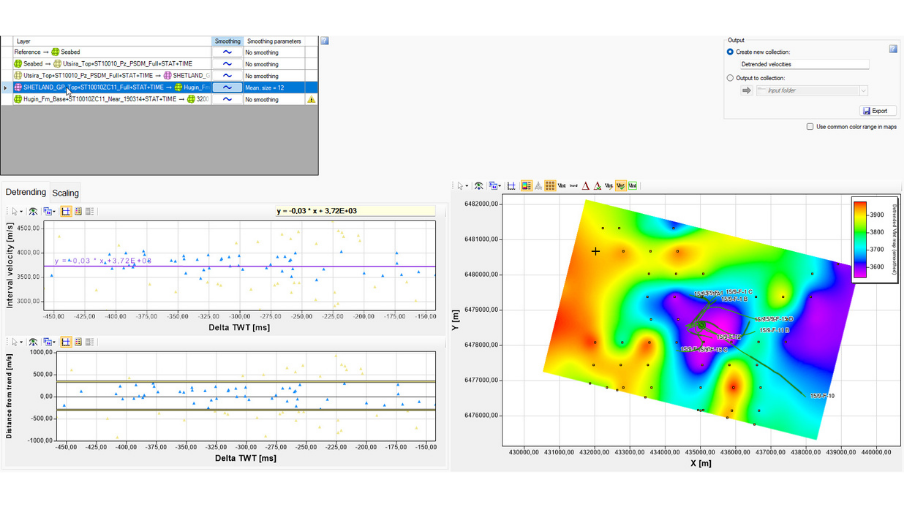Open select tool dropdown in map toolbar

pos(466,186)
